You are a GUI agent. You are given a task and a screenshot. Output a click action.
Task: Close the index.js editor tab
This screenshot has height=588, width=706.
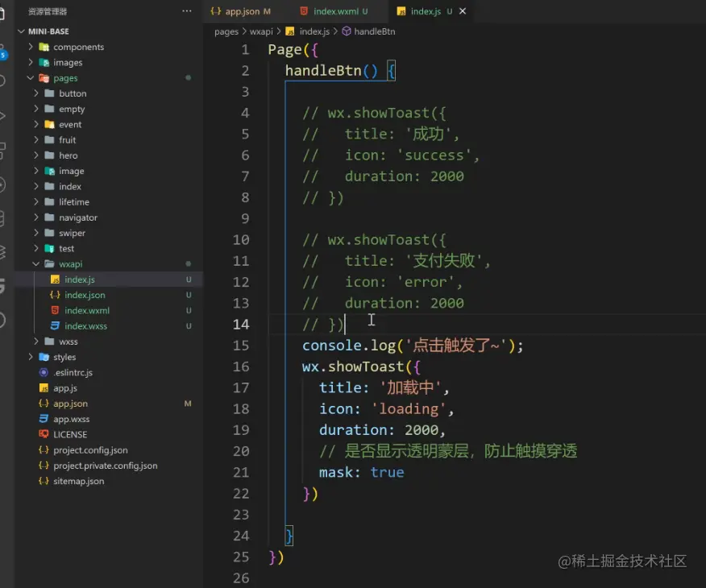[x=463, y=11]
